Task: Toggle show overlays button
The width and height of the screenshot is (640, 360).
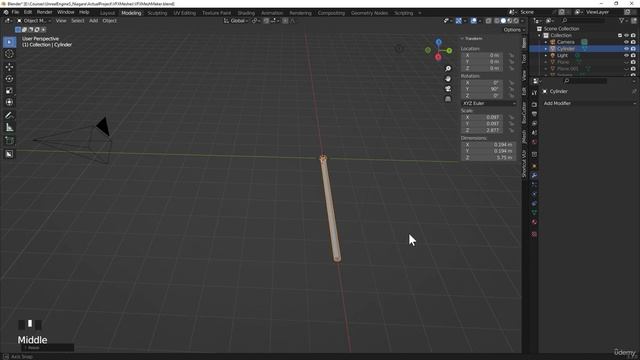Action: pyautogui.click(x=473, y=21)
